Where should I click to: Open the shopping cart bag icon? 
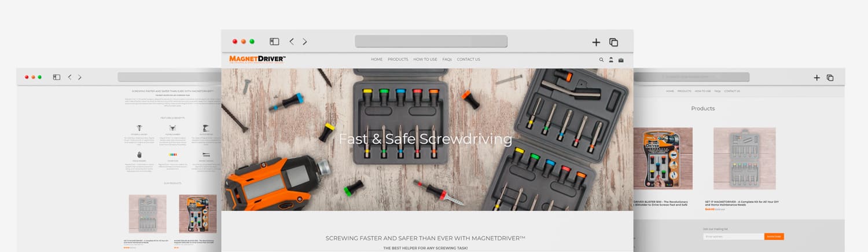click(x=621, y=60)
